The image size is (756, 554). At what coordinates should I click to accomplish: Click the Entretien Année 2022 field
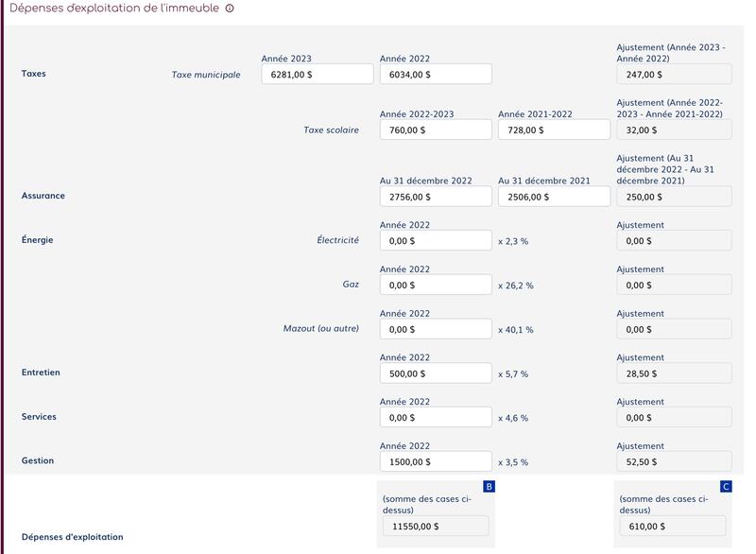[x=435, y=373]
